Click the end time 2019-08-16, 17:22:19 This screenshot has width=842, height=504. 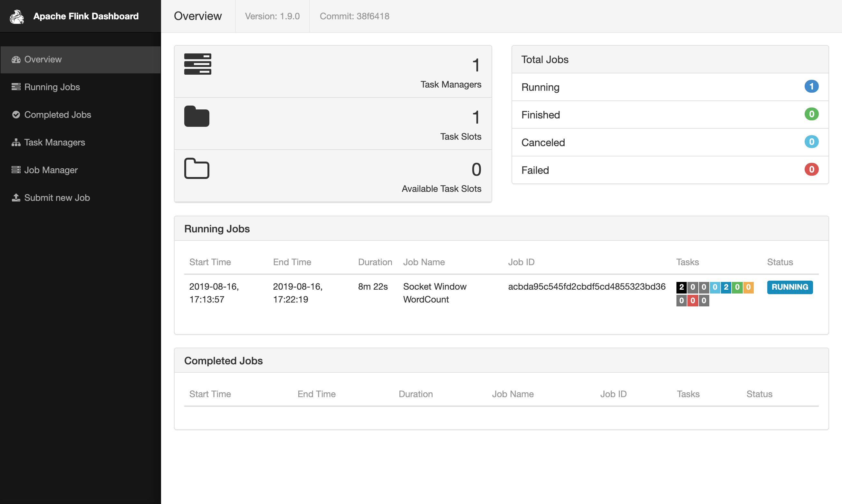pyautogui.click(x=298, y=293)
